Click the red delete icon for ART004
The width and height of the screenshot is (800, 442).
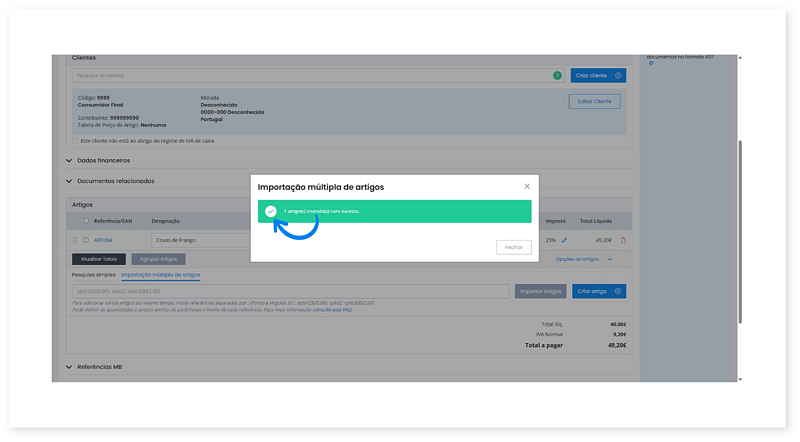(623, 240)
